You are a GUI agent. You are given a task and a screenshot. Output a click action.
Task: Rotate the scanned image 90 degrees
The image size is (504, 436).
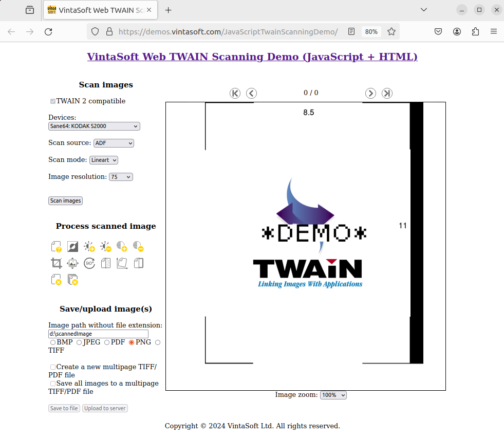coord(89,263)
